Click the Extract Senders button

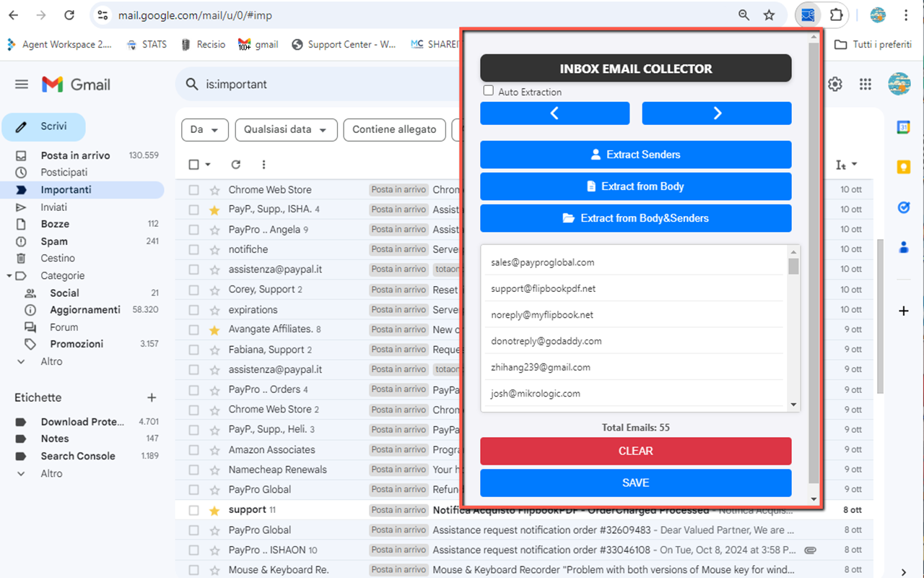point(635,155)
